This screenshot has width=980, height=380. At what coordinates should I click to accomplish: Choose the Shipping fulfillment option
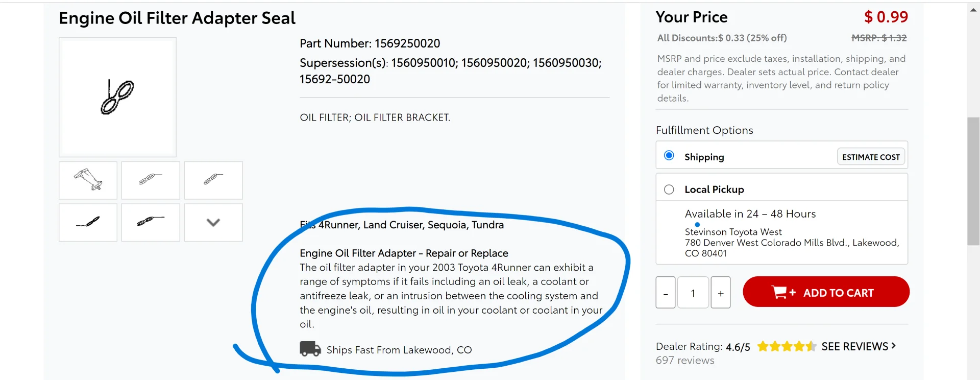(669, 155)
